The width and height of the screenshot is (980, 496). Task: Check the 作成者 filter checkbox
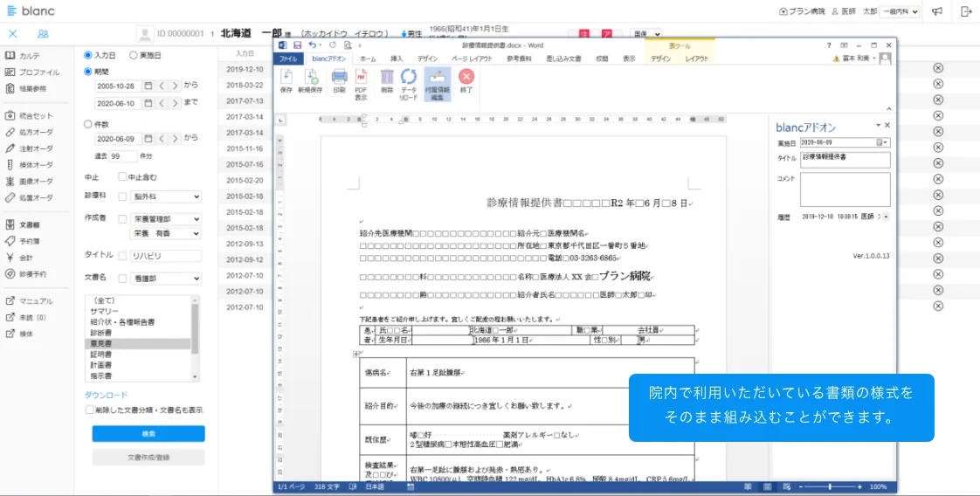[x=122, y=219]
